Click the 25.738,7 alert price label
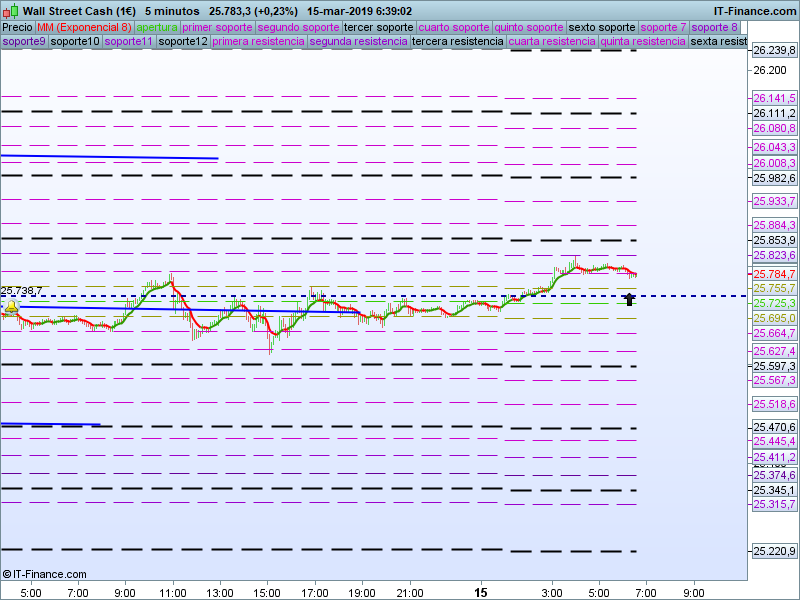This screenshot has height=600, width=800. pyautogui.click(x=22, y=291)
